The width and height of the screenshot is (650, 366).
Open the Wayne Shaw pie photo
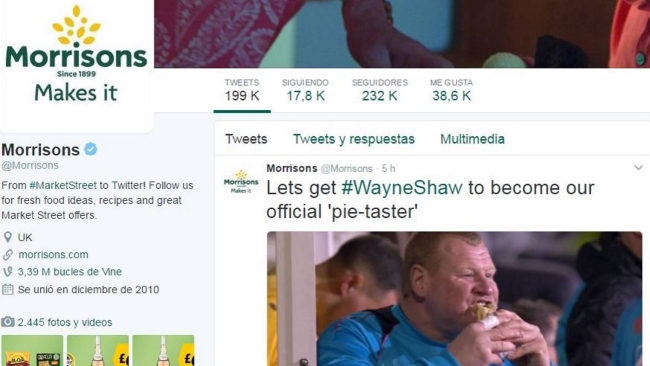(x=454, y=299)
